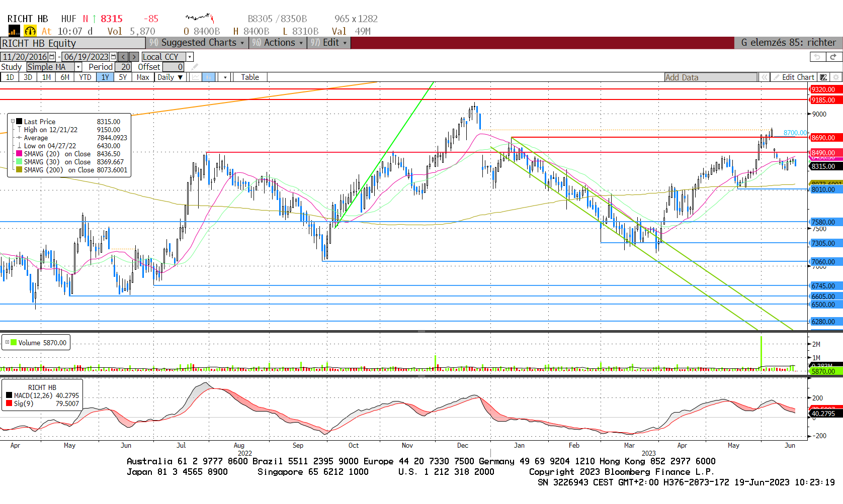Click the 8315.00 last price axis label
Image resolution: width=843 pixels, height=504 pixels.
tap(825, 166)
